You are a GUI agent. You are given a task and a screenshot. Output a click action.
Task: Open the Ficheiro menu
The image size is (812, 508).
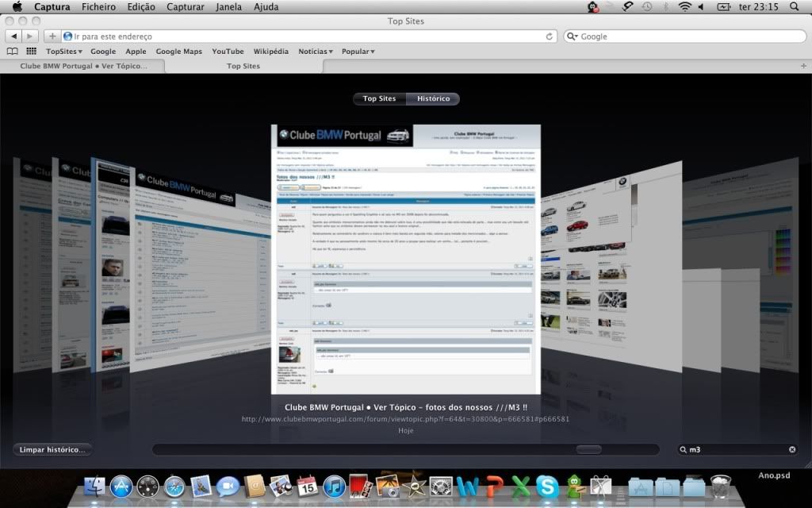[x=98, y=6]
